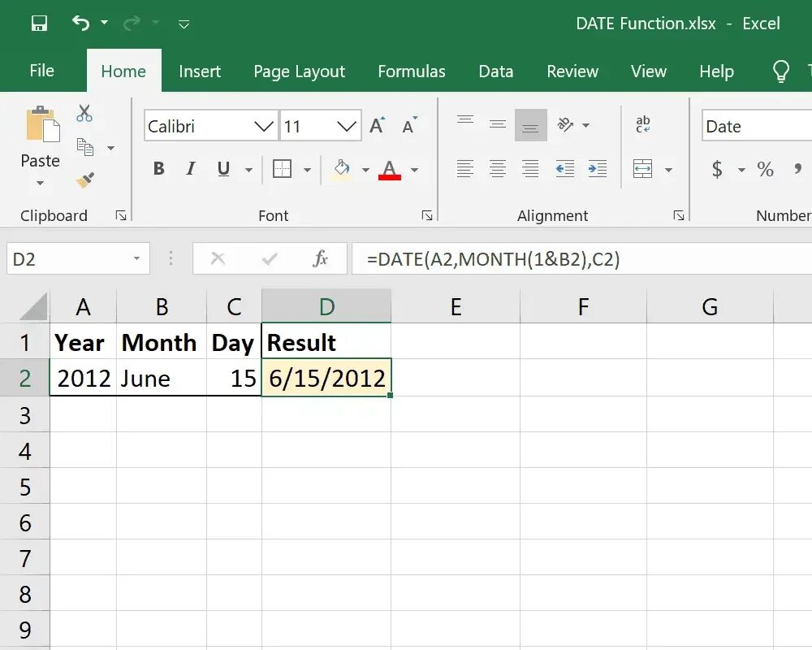Click into the formula bar text
This screenshot has width=812, height=650.
pyautogui.click(x=494, y=258)
